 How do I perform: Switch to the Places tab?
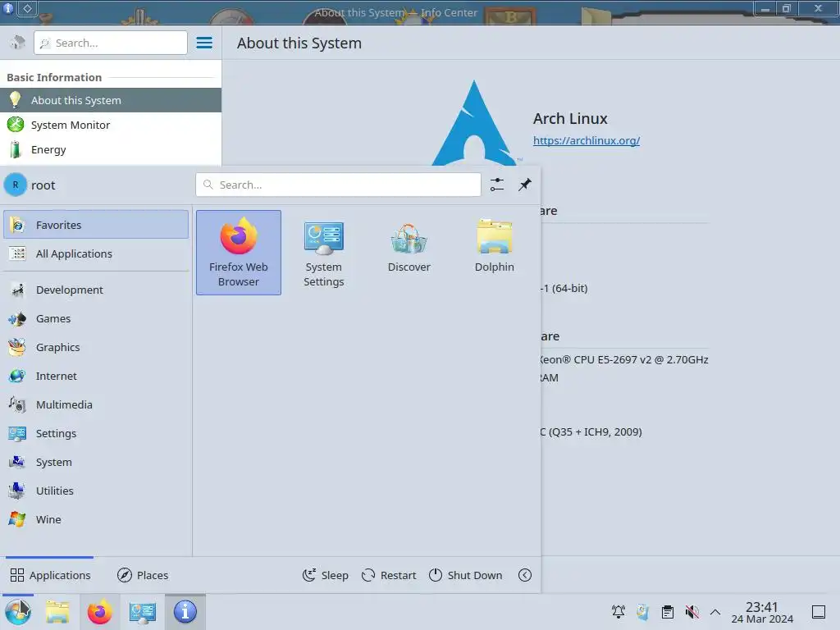point(143,575)
